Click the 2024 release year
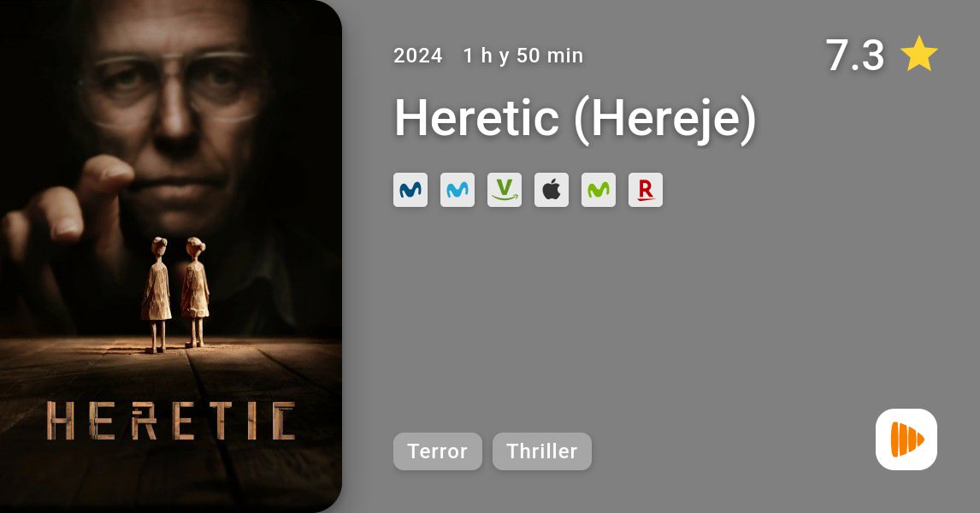980x513 pixels. pyautogui.click(x=418, y=56)
